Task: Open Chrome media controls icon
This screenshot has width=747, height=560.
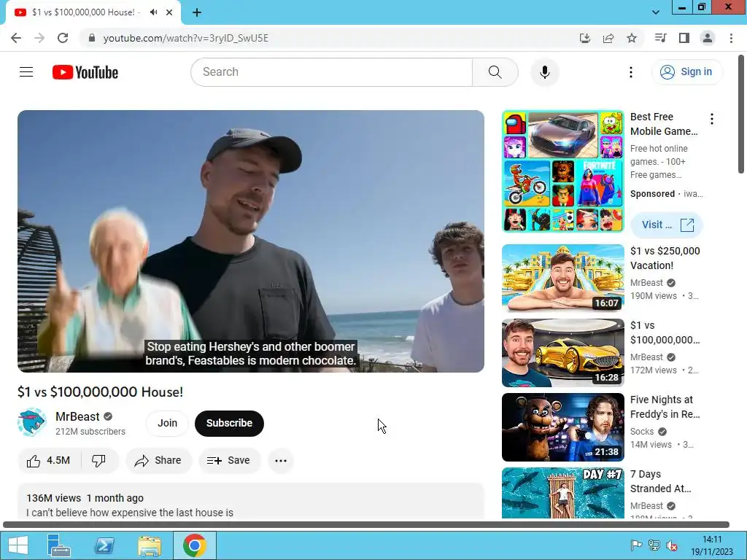Action: (660, 38)
